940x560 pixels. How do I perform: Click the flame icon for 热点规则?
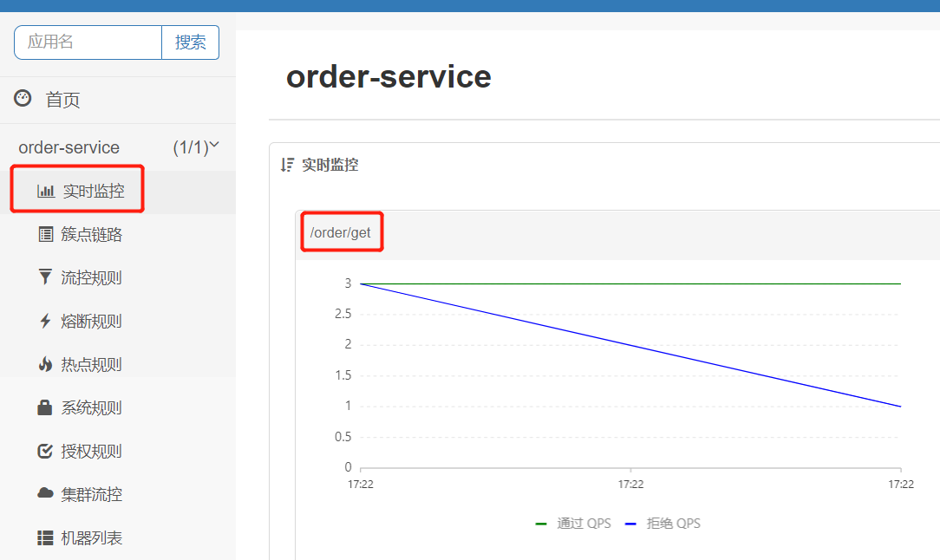[x=45, y=364]
